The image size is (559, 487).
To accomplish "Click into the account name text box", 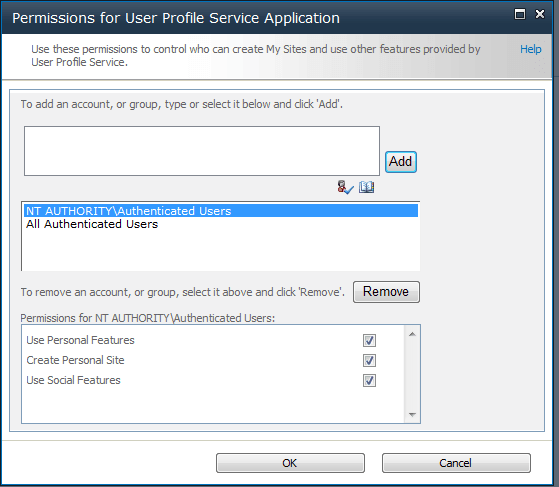I will pyautogui.click(x=202, y=151).
